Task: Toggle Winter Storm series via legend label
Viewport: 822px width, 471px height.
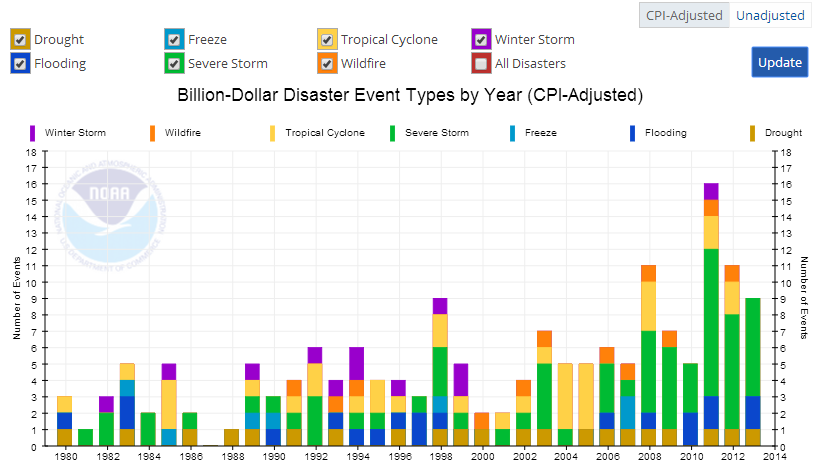Action: pyautogui.click(x=75, y=133)
